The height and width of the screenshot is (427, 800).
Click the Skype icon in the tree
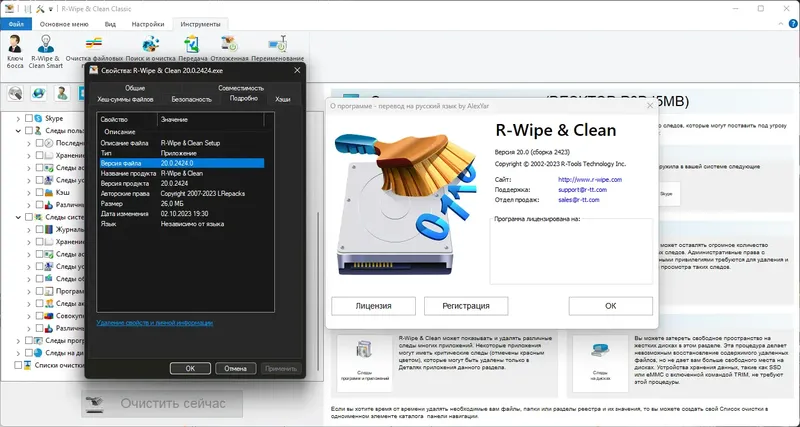tap(39, 118)
